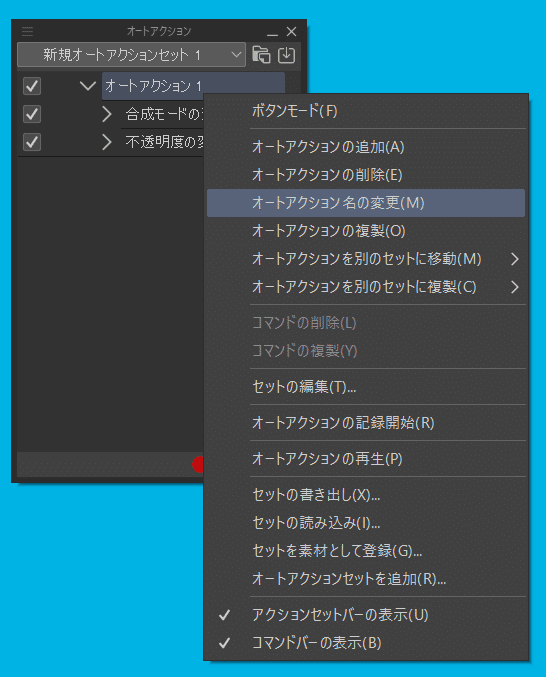Select ボタンモード(F) menu item
Image resolution: width=546 pixels, height=677 pixels.
pyautogui.click(x=366, y=111)
